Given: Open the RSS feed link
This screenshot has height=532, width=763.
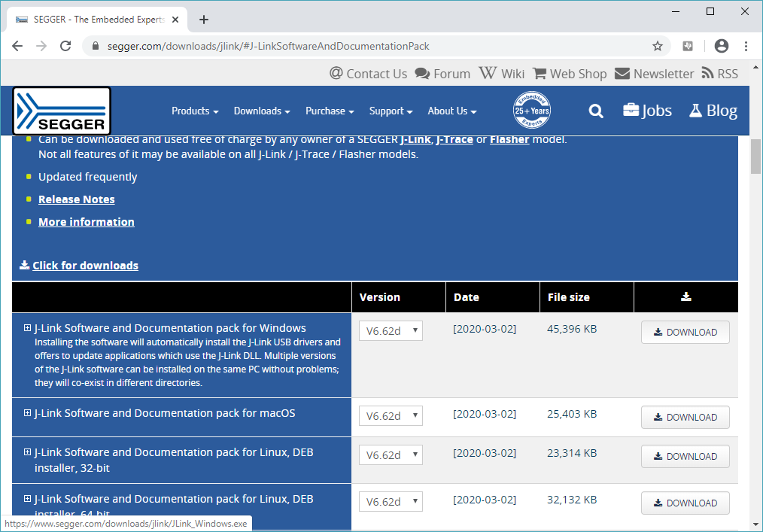Looking at the screenshot, I should pyautogui.click(x=719, y=74).
